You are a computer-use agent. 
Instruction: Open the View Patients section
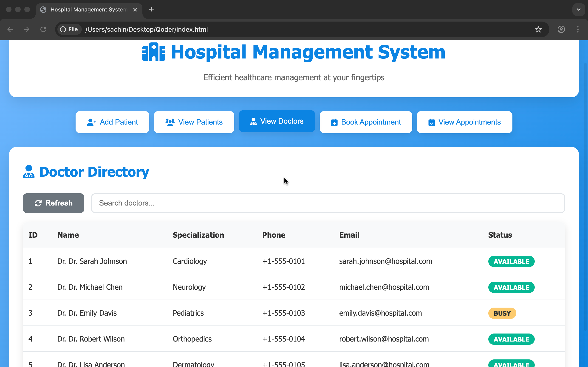click(194, 122)
